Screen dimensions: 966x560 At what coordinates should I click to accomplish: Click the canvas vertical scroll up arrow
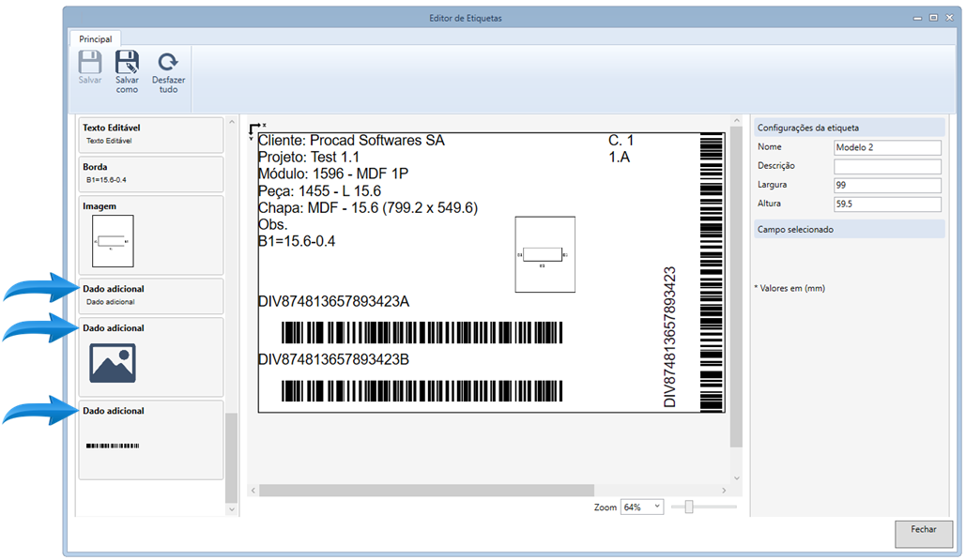[736, 121]
